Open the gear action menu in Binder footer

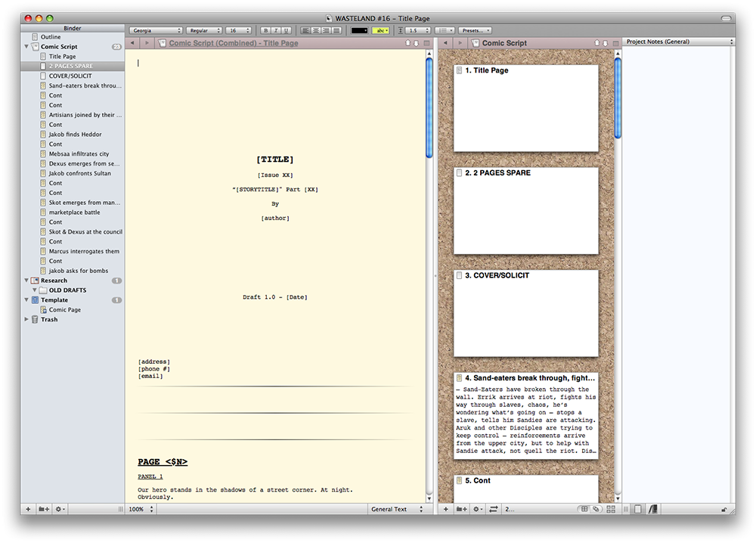(x=62, y=509)
